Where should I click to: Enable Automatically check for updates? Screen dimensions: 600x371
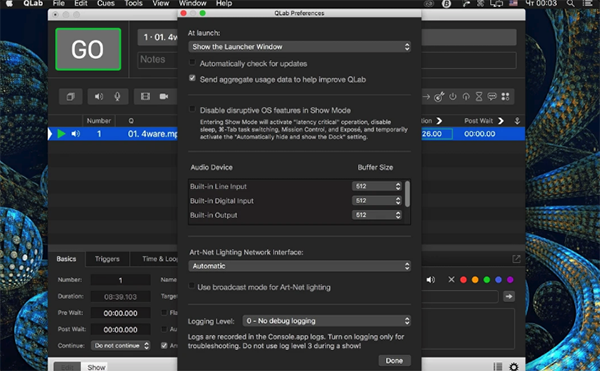pyautogui.click(x=192, y=62)
